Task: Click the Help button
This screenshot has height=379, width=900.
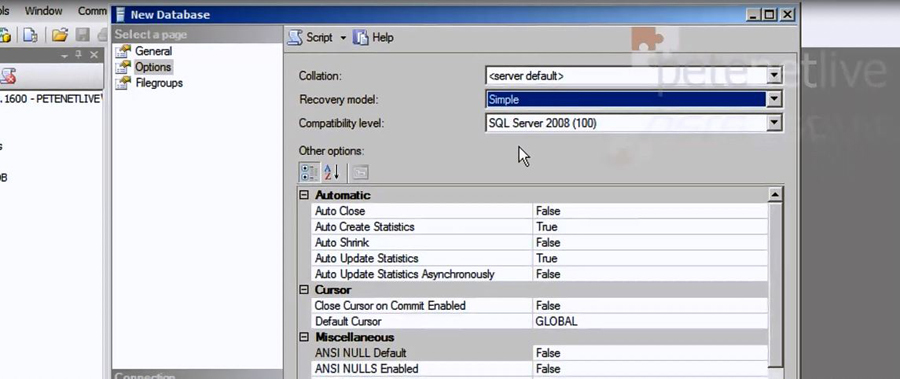Action: pos(374,37)
